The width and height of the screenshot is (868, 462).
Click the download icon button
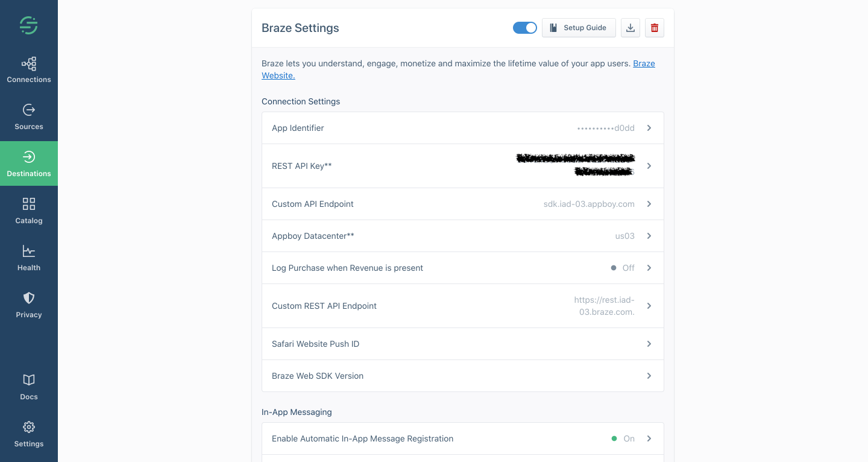(631, 28)
